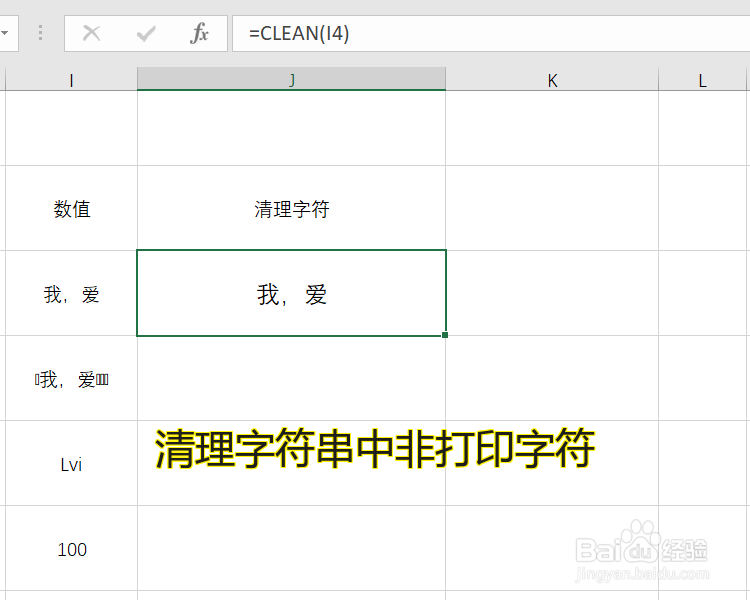This screenshot has width=750, height=600.
Task: Select cell containing 清理字符
Action: [x=291, y=208]
